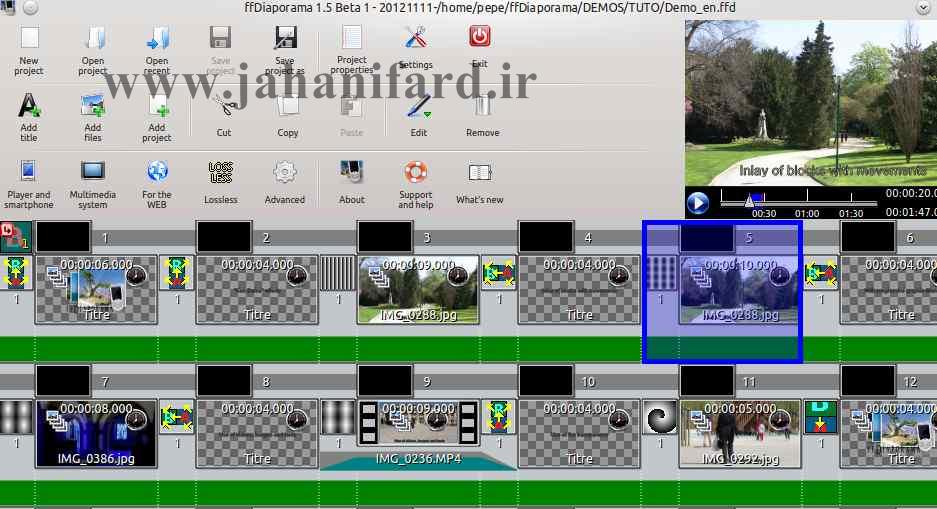Click slide 11 duration 00:00:05.000
937x509 pixels.
tap(740, 409)
